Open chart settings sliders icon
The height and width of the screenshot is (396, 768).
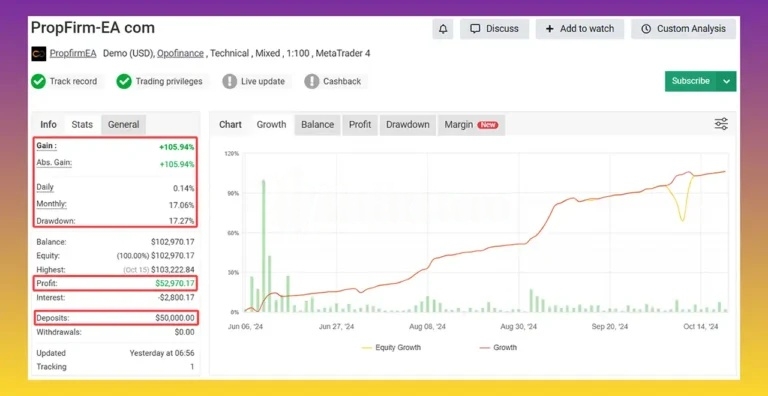(x=721, y=124)
